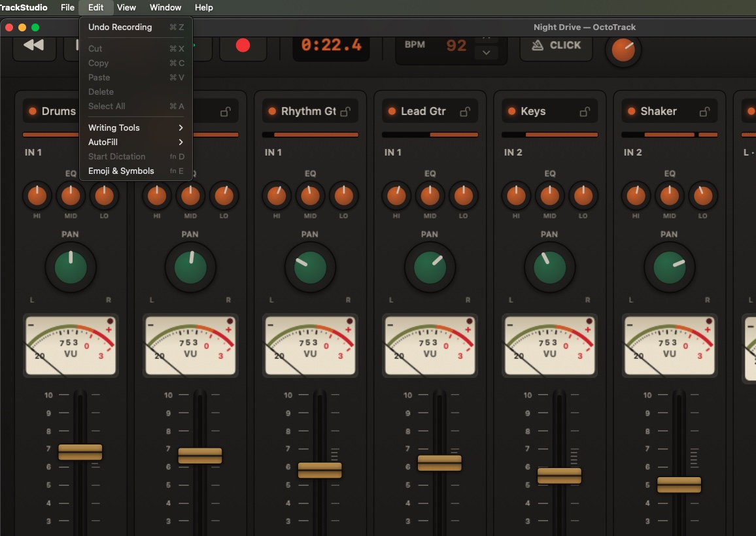Click the Shaker green PAN knob
756x536 pixels.
coord(669,267)
